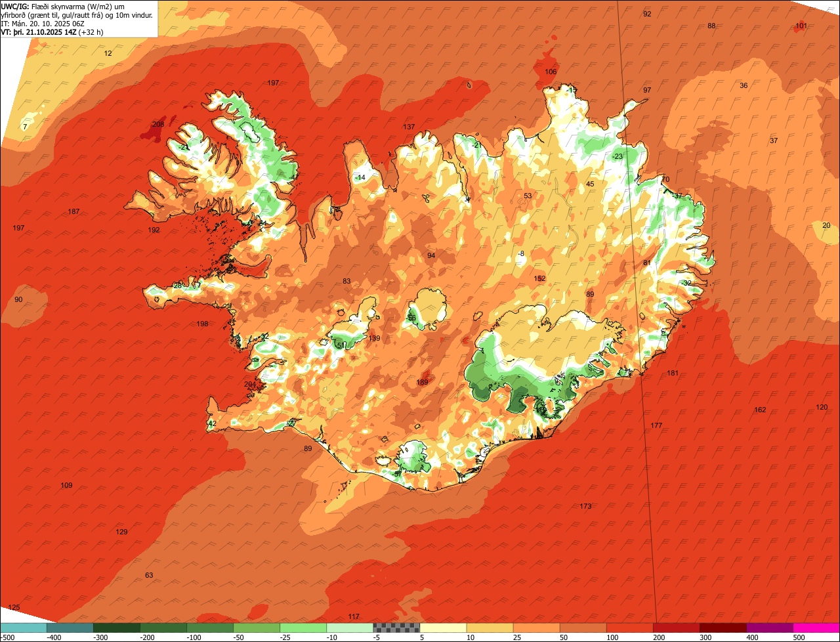The width and height of the screenshot is (840, 642).
Task: Pick the checkered legend swatch between -5 and 5
Action: [396, 628]
